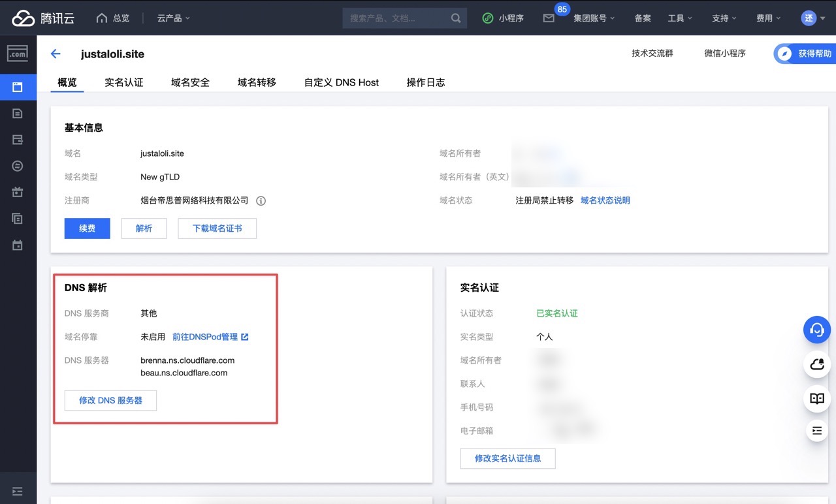
Task: Open the 微信小程序 link
Action: point(725,54)
